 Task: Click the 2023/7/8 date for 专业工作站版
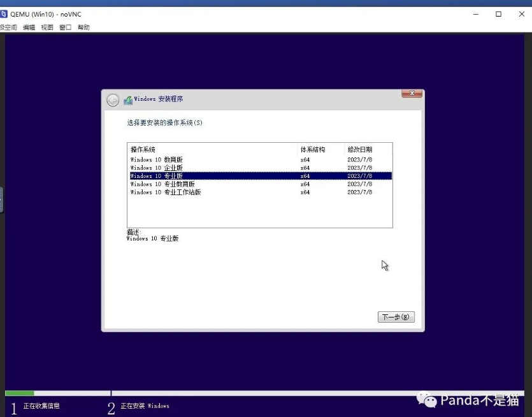(x=359, y=192)
